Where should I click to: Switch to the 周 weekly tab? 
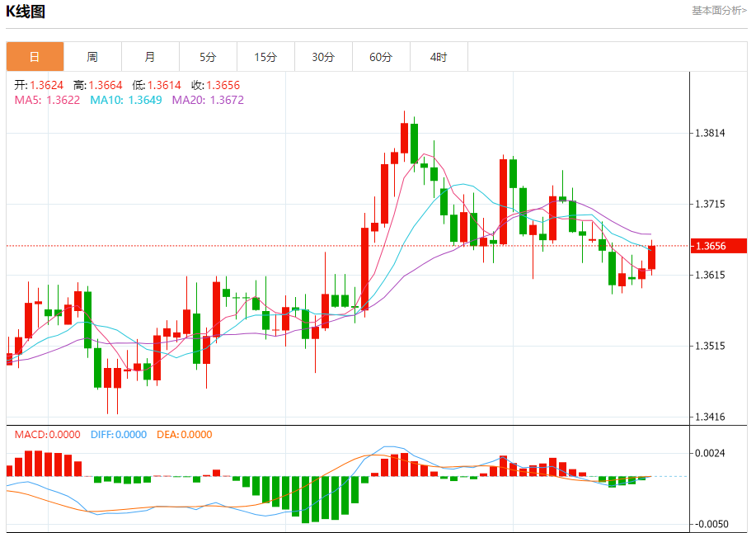92,57
